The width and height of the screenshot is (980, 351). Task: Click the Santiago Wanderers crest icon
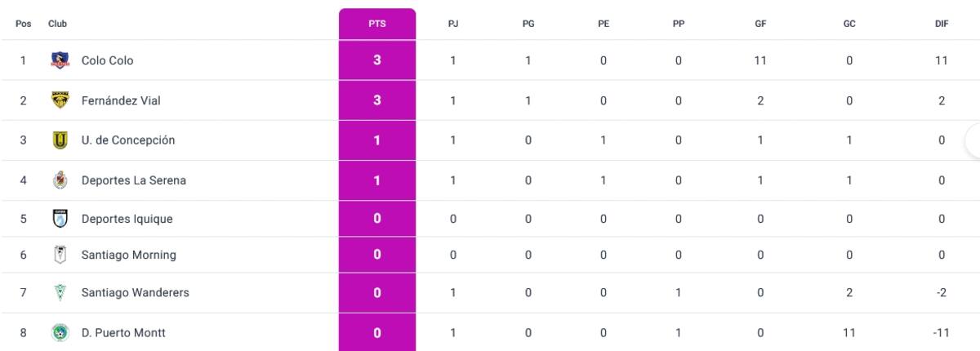[x=60, y=292]
